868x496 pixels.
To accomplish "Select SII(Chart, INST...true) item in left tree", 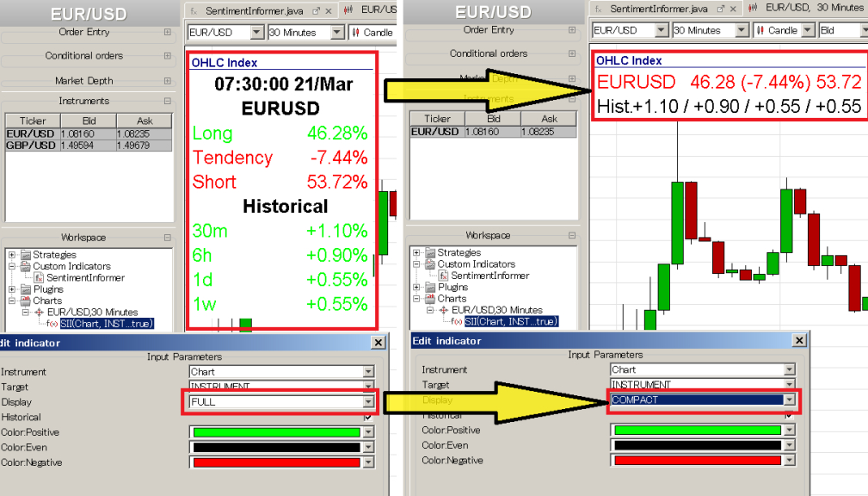I will pos(107,324).
